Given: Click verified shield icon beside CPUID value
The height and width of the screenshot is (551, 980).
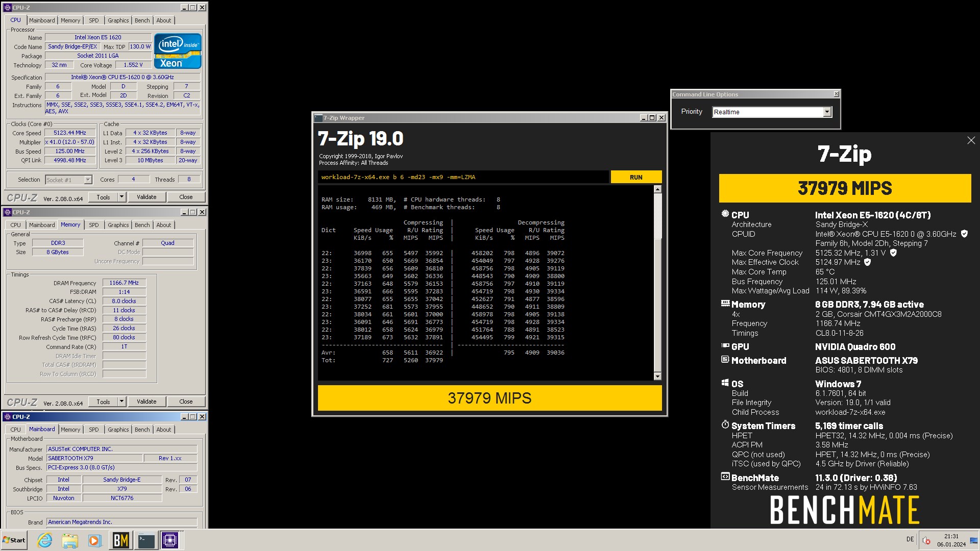Looking at the screenshot, I should 964,234.
